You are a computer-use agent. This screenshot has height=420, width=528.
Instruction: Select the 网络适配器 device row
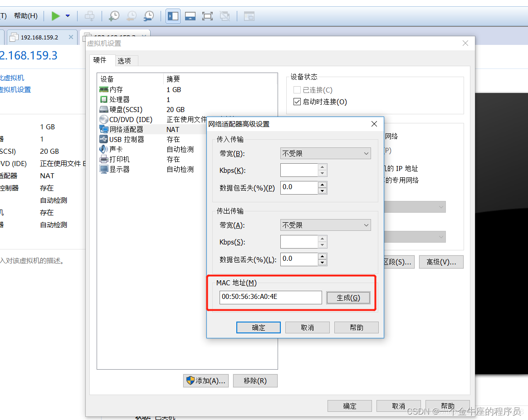click(153, 129)
